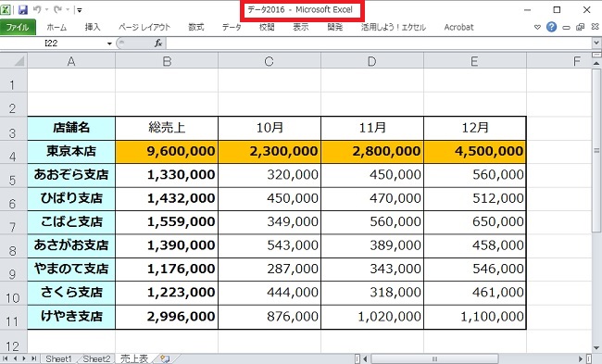
Task: Click the first-sheet navigation arrow
Action: [6, 358]
